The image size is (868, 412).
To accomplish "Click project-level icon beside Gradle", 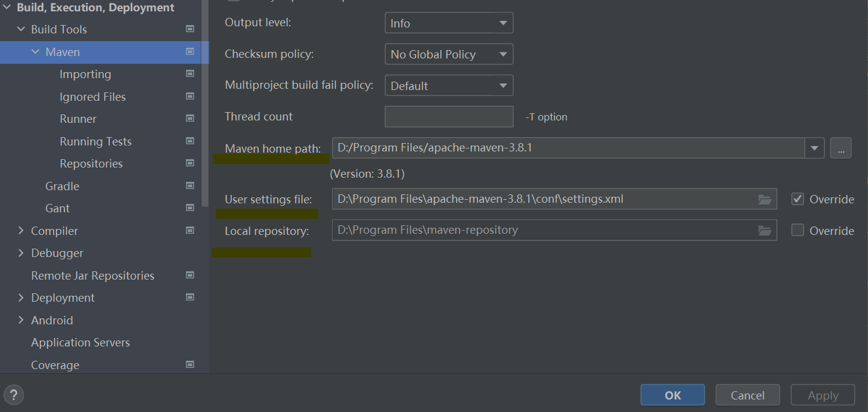I will [190, 185].
